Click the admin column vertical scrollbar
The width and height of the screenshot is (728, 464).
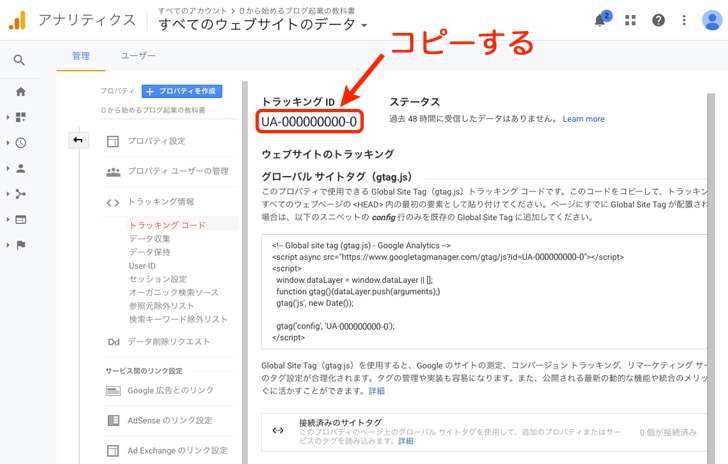(x=245, y=272)
